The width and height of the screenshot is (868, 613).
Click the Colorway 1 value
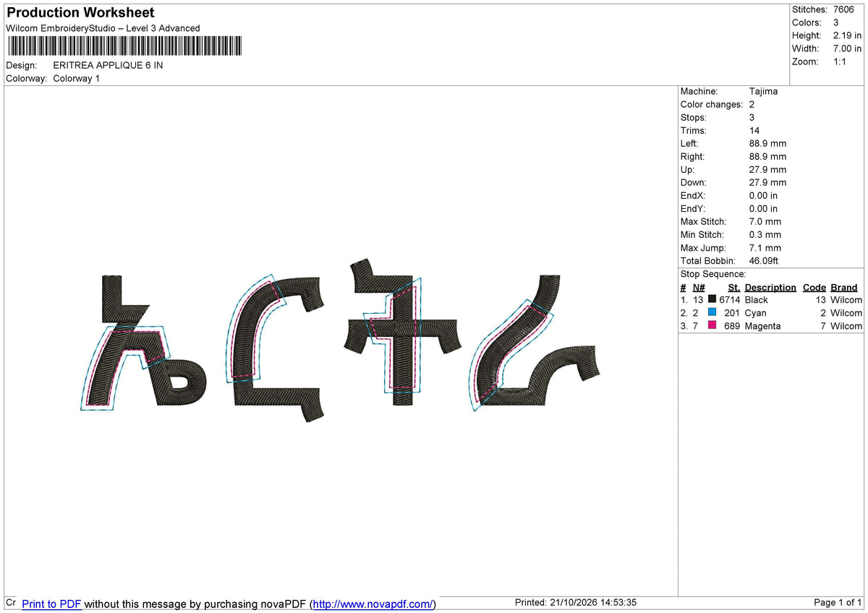(x=76, y=78)
